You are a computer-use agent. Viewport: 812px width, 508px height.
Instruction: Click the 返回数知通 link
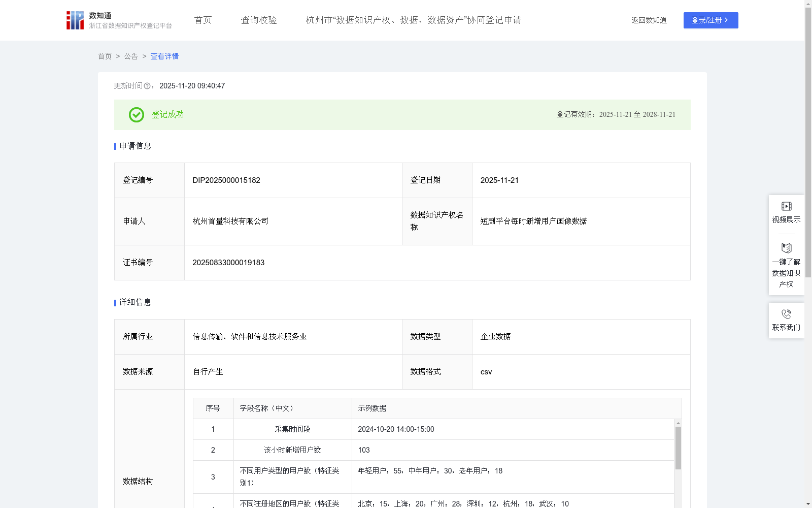pos(649,20)
